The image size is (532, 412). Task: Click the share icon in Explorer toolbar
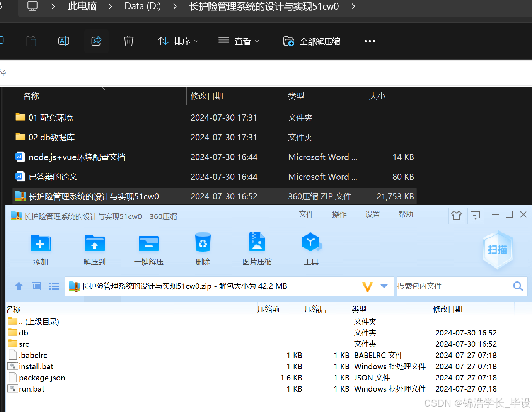pyautogui.click(x=96, y=41)
